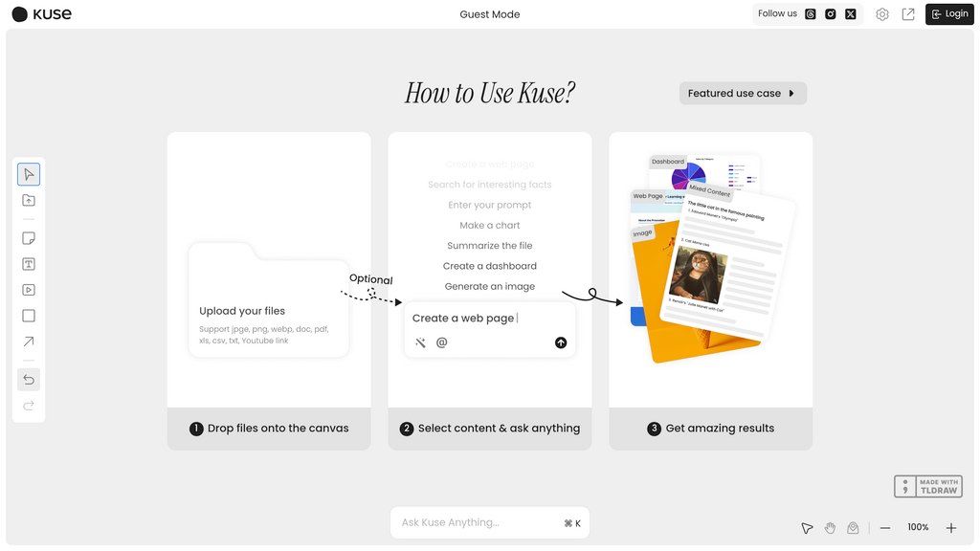Click the 100% zoom level

coord(918,527)
